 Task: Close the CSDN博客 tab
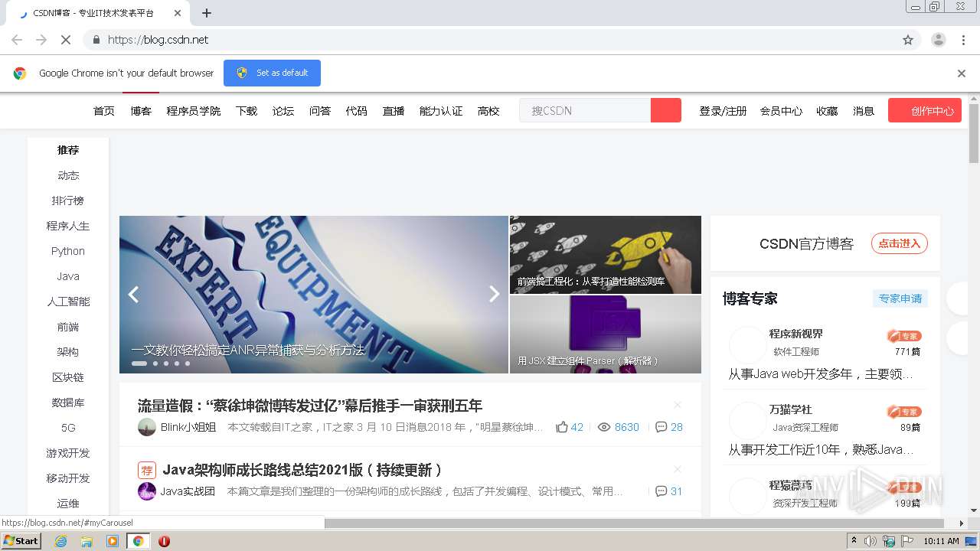(178, 13)
